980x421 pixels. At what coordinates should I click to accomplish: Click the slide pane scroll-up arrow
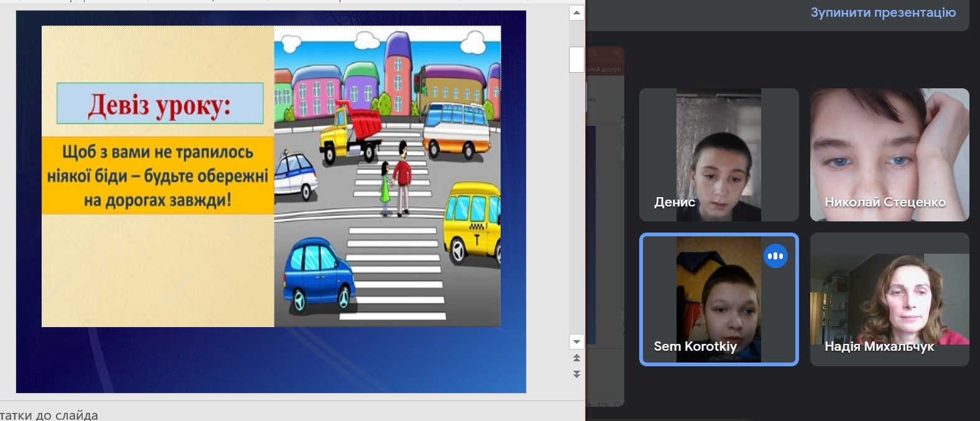[x=576, y=12]
